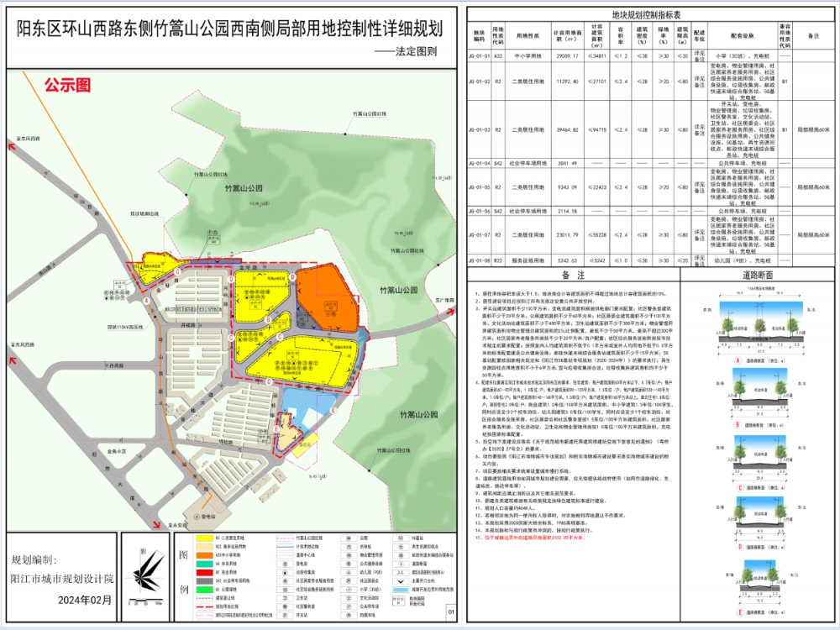Click the 公共停车场 legend symbol

click(349, 607)
